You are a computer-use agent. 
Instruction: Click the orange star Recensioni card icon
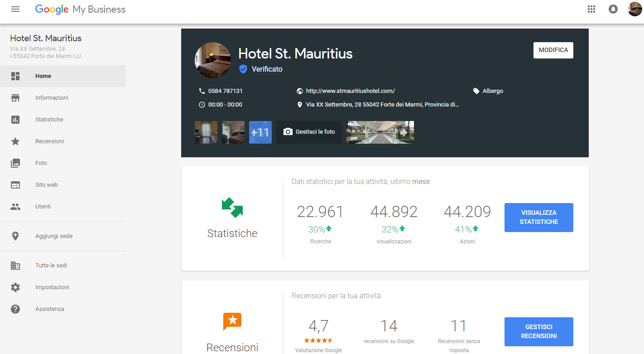coord(232,321)
